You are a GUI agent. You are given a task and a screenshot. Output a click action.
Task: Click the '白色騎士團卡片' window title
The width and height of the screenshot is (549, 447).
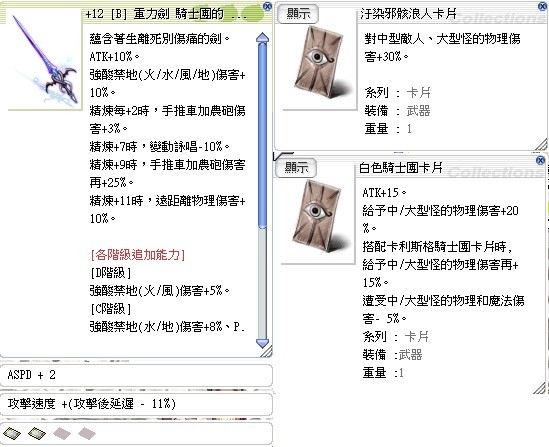(x=401, y=168)
